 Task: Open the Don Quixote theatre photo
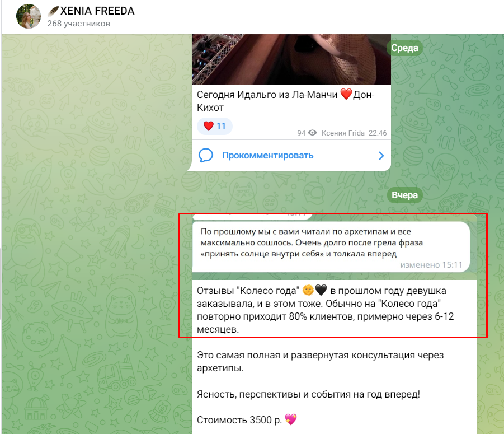291,59
